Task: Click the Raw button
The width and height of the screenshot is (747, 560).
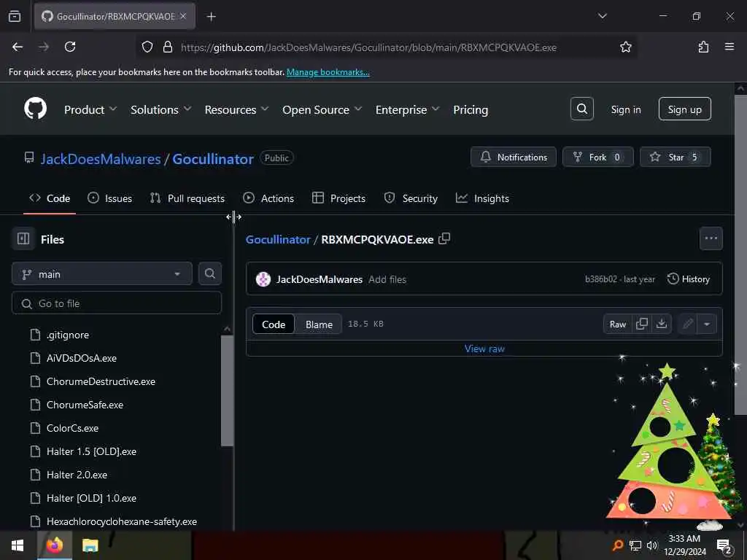Action: pyautogui.click(x=617, y=324)
